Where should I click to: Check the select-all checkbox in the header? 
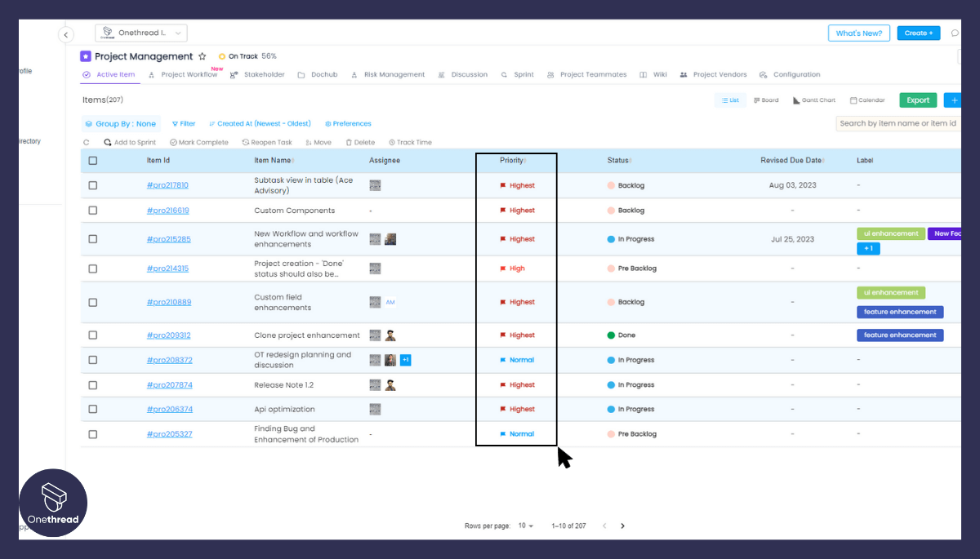(92, 160)
